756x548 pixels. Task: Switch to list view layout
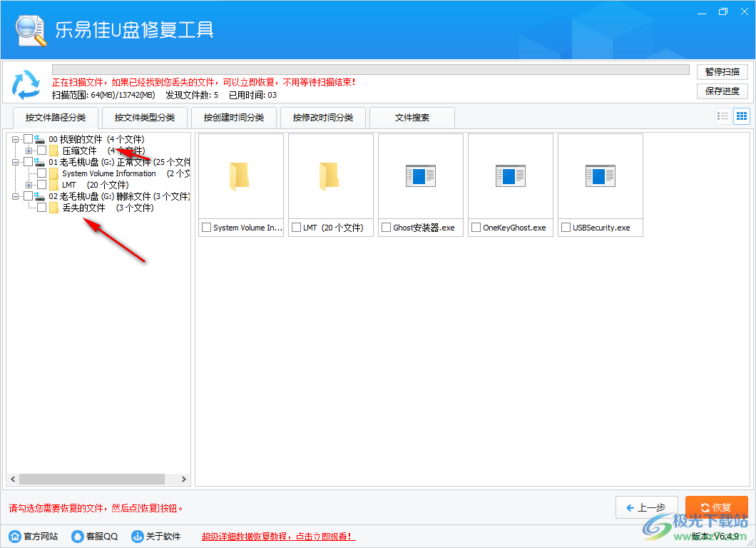(x=722, y=116)
